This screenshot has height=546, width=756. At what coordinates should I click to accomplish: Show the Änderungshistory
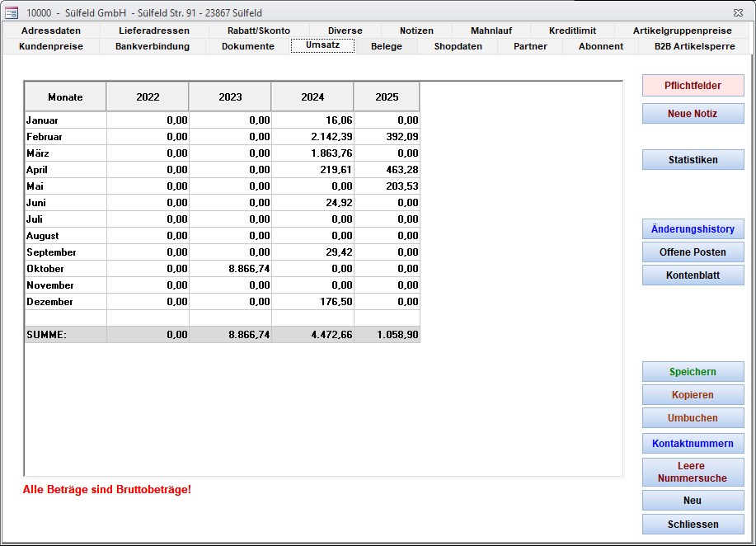coord(693,229)
